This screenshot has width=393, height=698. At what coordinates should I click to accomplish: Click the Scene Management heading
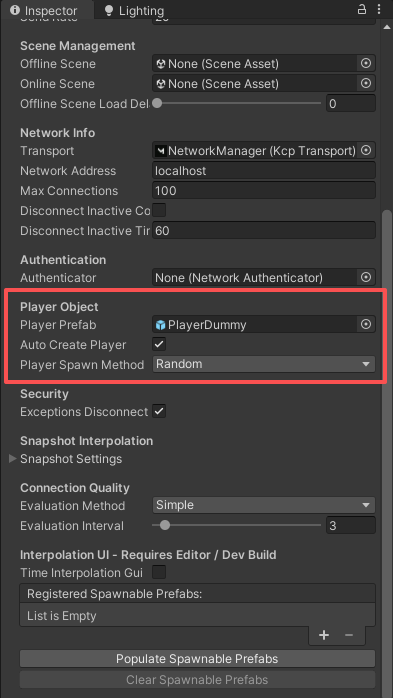[77, 46]
